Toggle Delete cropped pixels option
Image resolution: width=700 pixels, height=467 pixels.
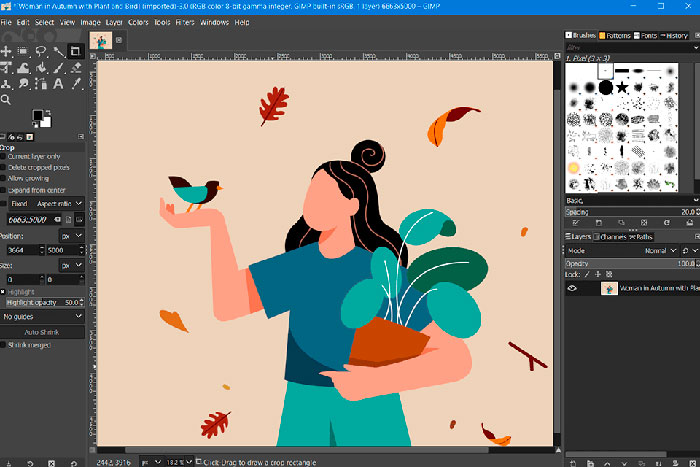click(x=4, y=167)
